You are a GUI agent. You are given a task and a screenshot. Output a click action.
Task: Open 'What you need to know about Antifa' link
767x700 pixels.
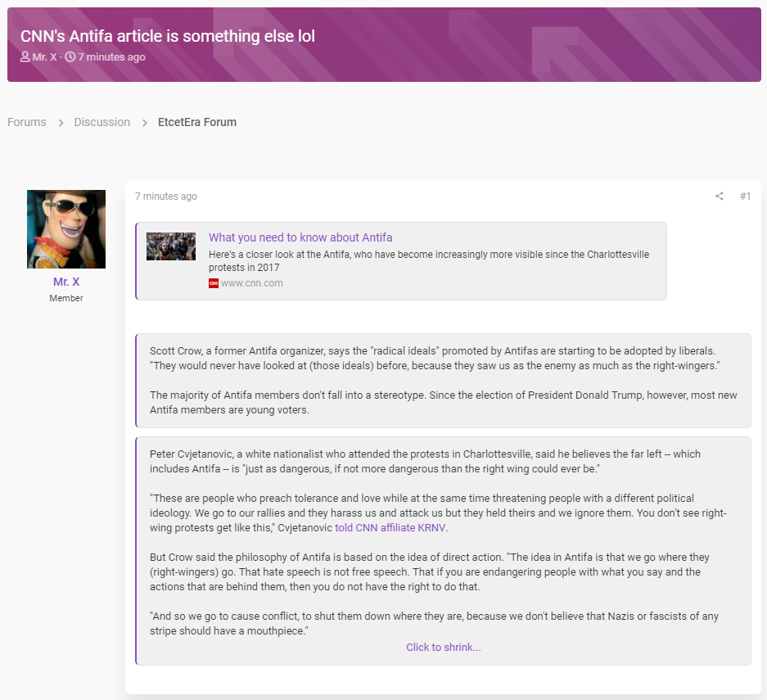(x=300, y=237)
